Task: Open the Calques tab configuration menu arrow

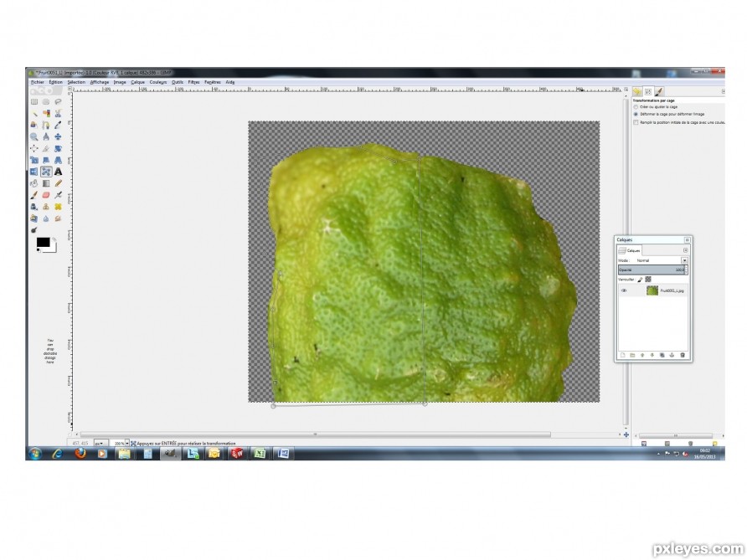Action: 686,250
